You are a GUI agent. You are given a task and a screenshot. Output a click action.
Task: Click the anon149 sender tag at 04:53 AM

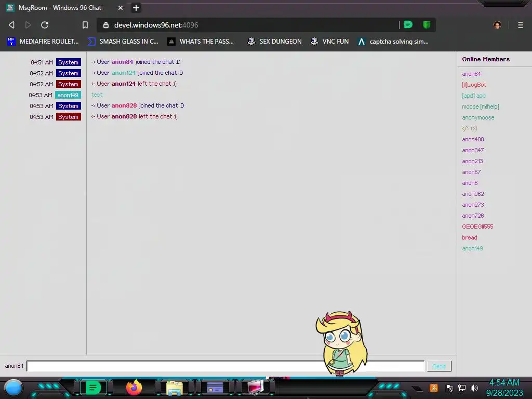click(68, 95)
